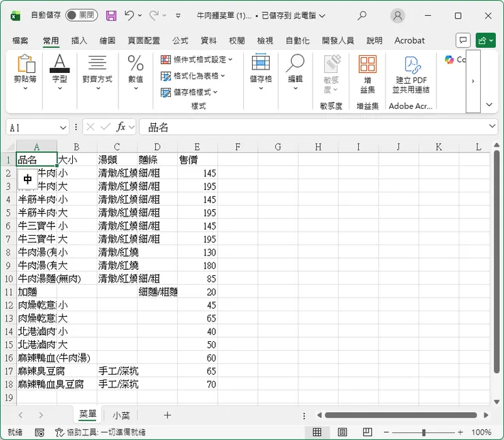Click the 100% zoom level
Image resolution: width=504 pixels, height=440 pixels.
(481, 433)
